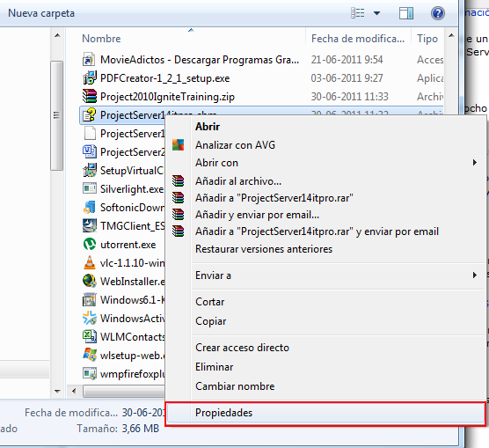Click the horizontal scroll left arrow
489x448 pixels.
(74, 391)
